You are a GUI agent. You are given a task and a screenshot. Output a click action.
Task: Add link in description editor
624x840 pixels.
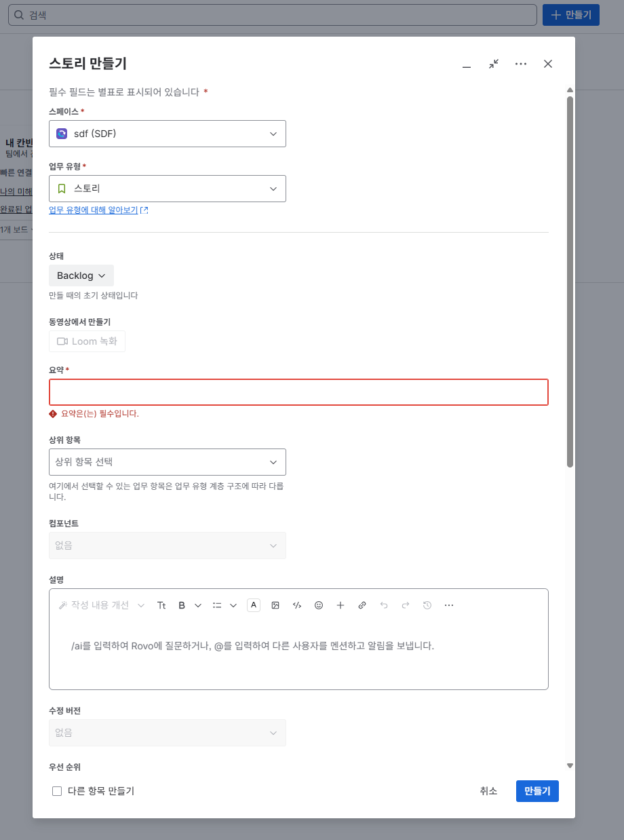tap(362, 605)
